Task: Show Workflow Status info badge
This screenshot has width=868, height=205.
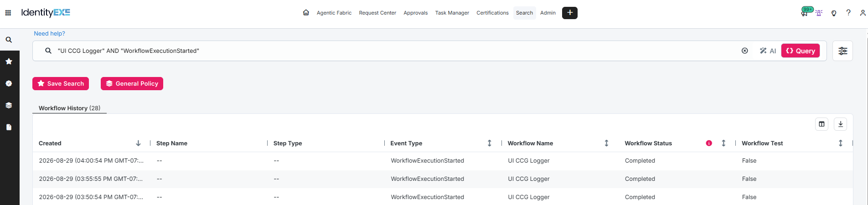Action: point(709,143)
